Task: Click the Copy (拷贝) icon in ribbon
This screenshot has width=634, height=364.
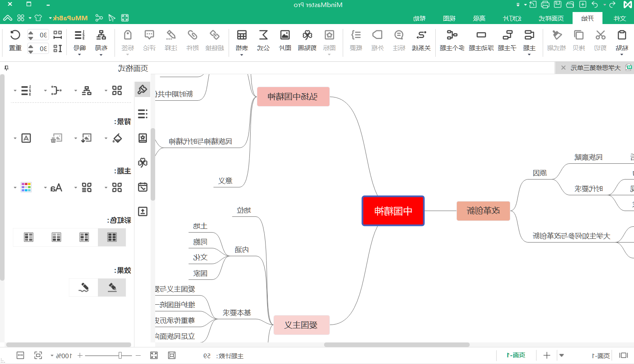Action: pyautogui.click(x=578, y=35)
